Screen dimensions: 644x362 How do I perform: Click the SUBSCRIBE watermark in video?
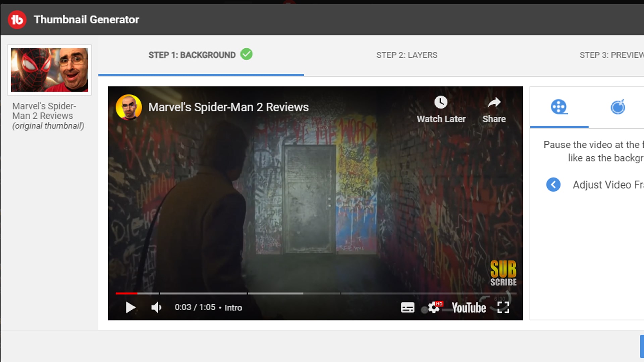(502, 271)
